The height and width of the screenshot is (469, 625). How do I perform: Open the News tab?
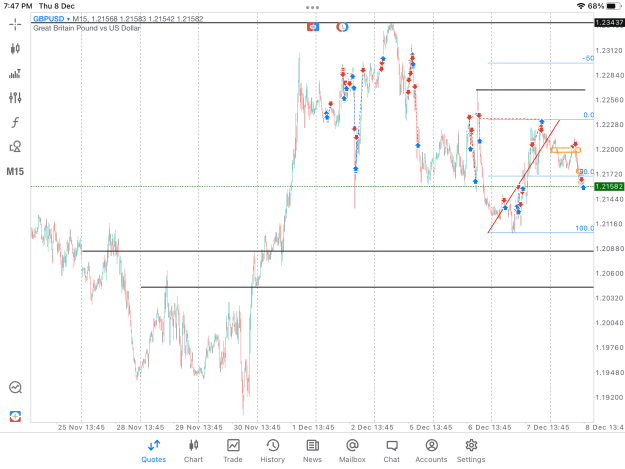(x=312, y=451)
